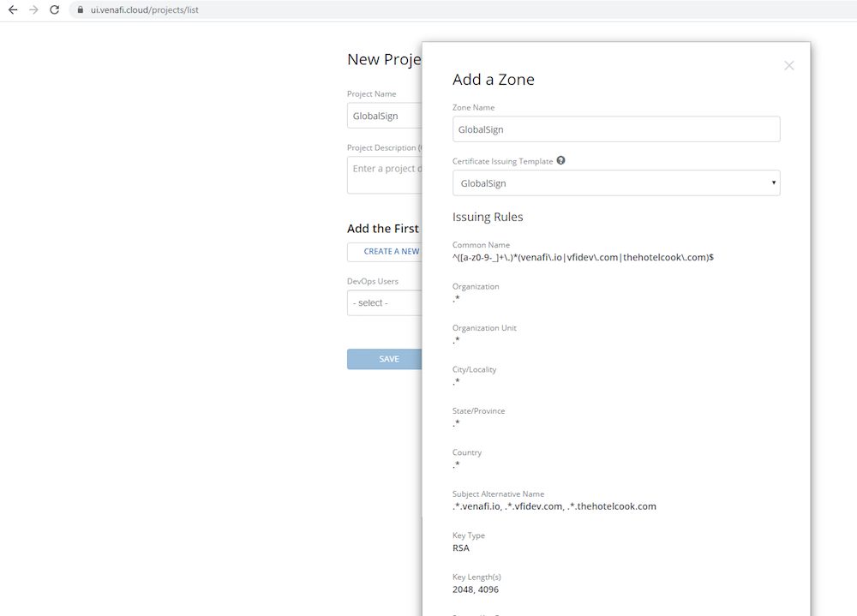Click the Key Type label
The image size is (857, 616).
(469, 535)
